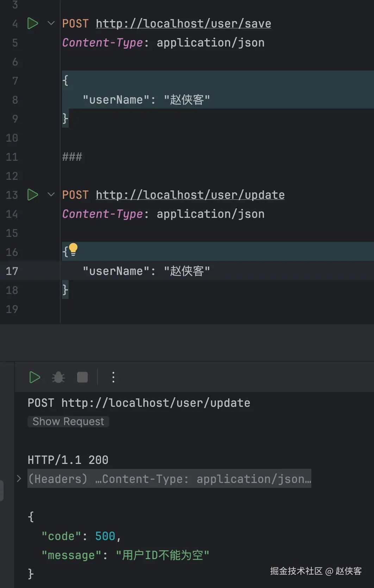Click the 500 code value in response
This screenshot has height=588, width=374.
tap(105, 536)
